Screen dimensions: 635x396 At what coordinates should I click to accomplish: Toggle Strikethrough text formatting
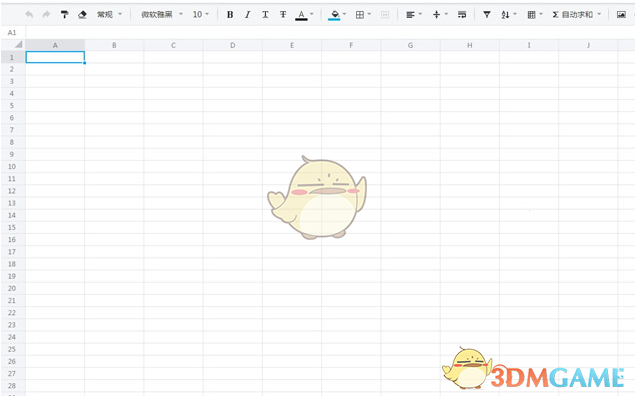283,15
